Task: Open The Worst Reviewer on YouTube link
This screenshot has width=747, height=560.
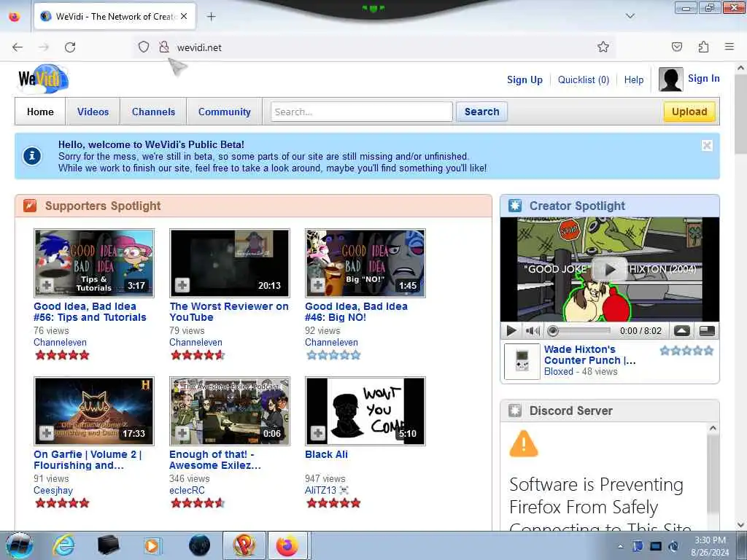Action: (x=228, y=312)
